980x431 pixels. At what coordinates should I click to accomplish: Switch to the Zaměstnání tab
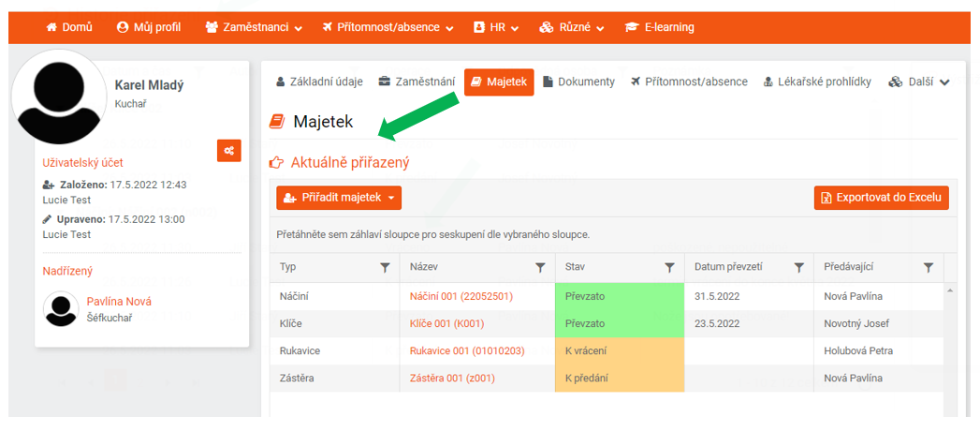417,82
